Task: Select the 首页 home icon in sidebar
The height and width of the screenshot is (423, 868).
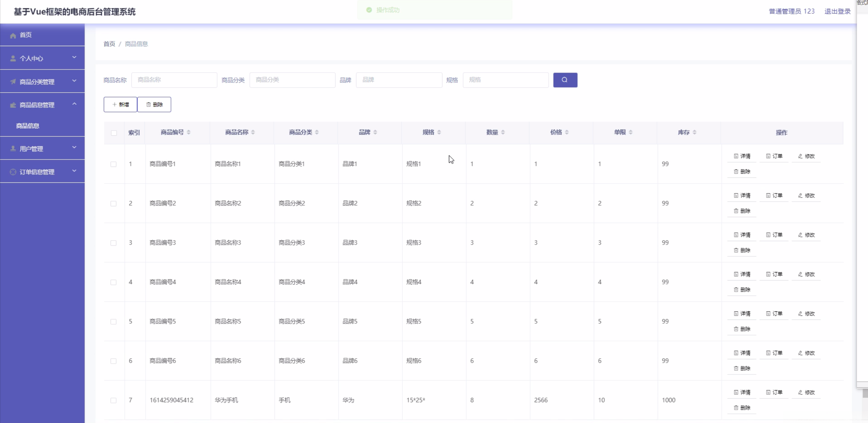Action: 12,35
